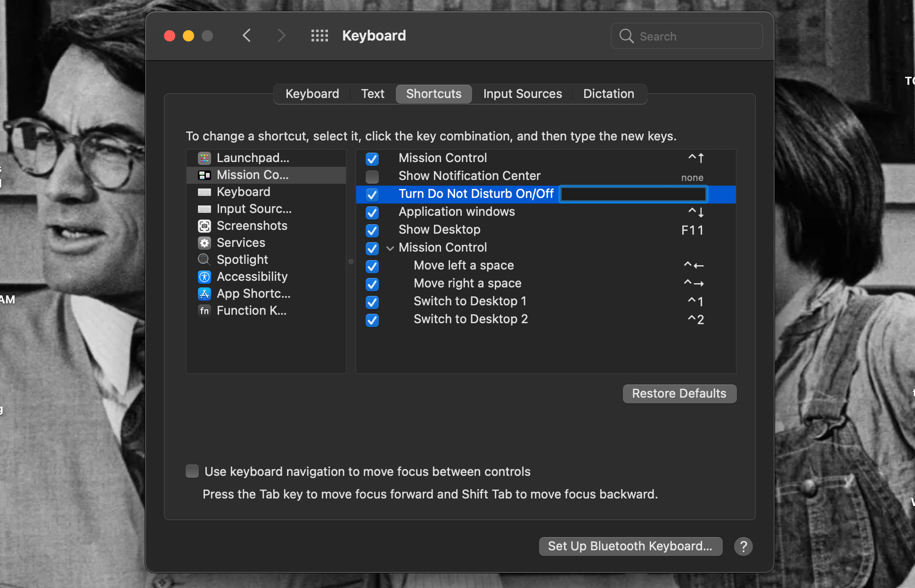Select the Dictation tab

tap(608, 93)
